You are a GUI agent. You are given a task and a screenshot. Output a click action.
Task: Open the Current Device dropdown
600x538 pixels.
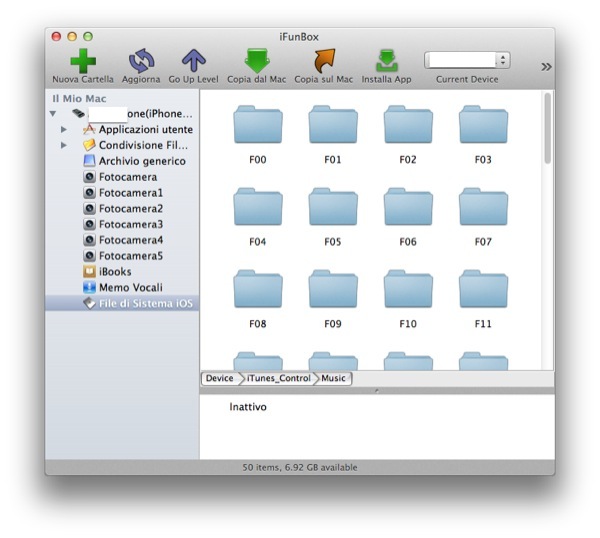coord(467,60)
